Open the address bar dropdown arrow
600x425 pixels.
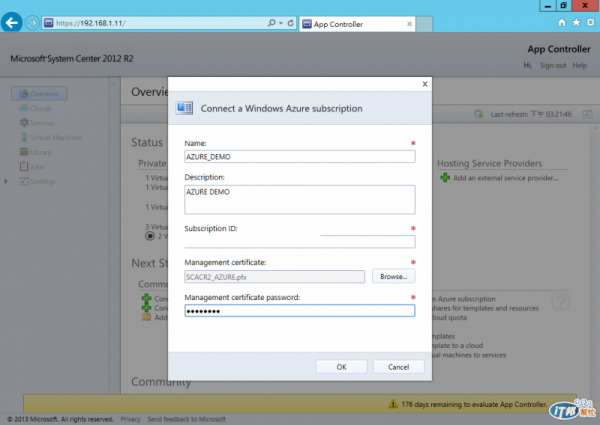tap(281, 23)
